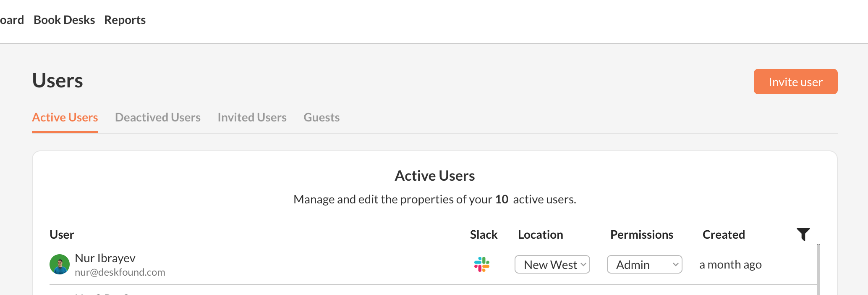
Task: Switch to Invited Users tab
Action: (252, 117)
